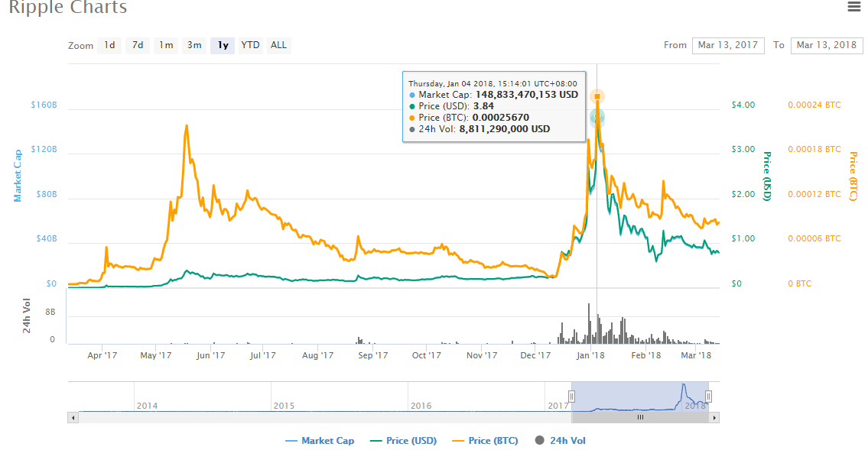Click the navigator scrollbar thumb grip
This screenshot has width=868, height=450.
click(640, 418)
